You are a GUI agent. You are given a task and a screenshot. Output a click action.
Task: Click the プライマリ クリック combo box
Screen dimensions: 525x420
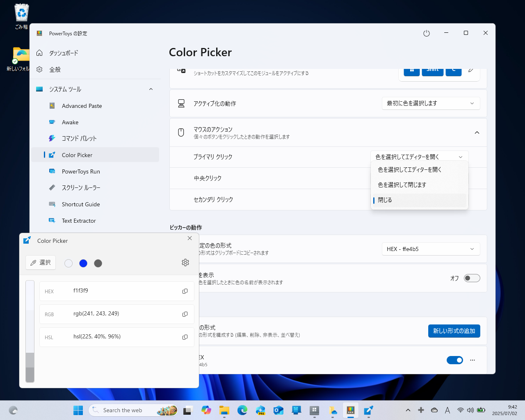[419, 157]
